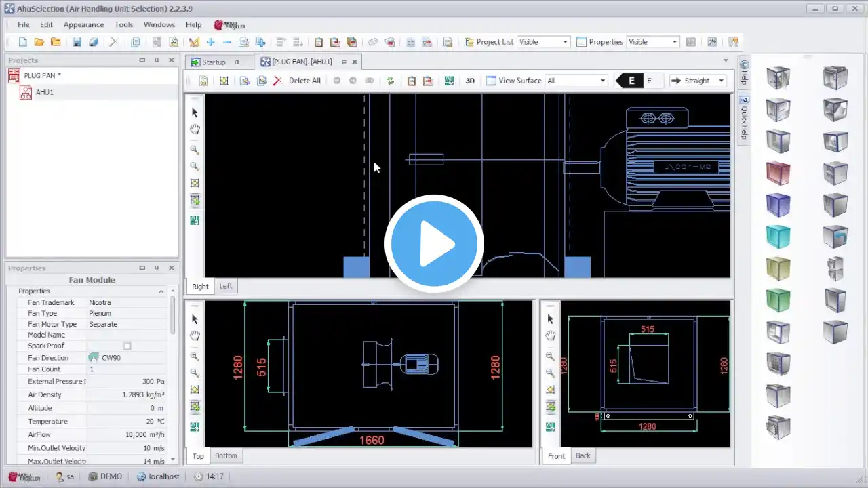Screen dimensions: 868x488
Task: Toggle the Spark Proof checkbox
Action: point(127,346)
